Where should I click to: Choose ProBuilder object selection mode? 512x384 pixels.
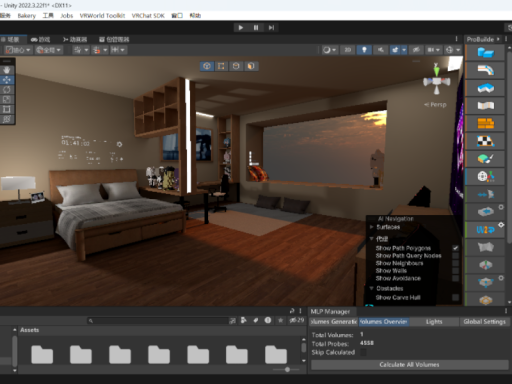click(x=207, y=66)
